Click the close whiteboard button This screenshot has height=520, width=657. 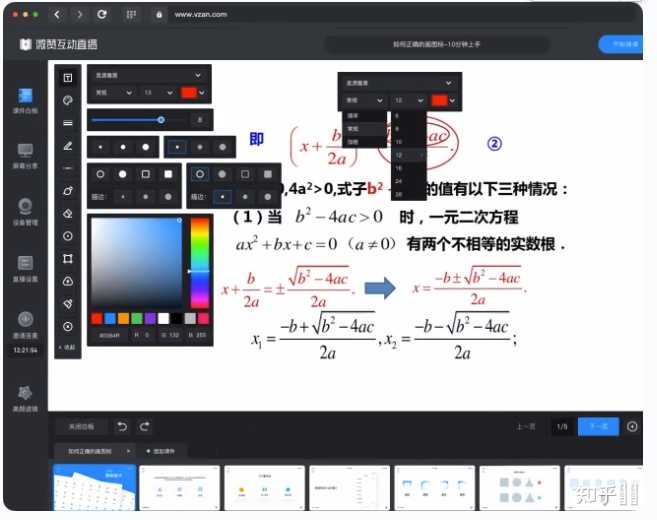(x=81, y=427)
